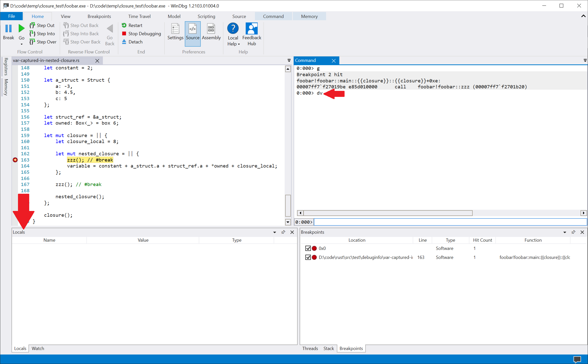Click Stop Debugging

click(x=141, y=33)
